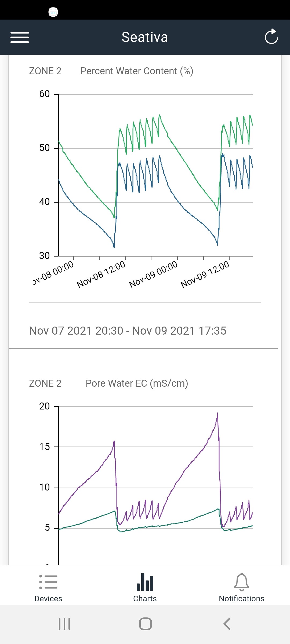This screenshot has height=644, width=290.
Task: Tap the Percent Water Content chart title
Action: click(x=137, y=71)
